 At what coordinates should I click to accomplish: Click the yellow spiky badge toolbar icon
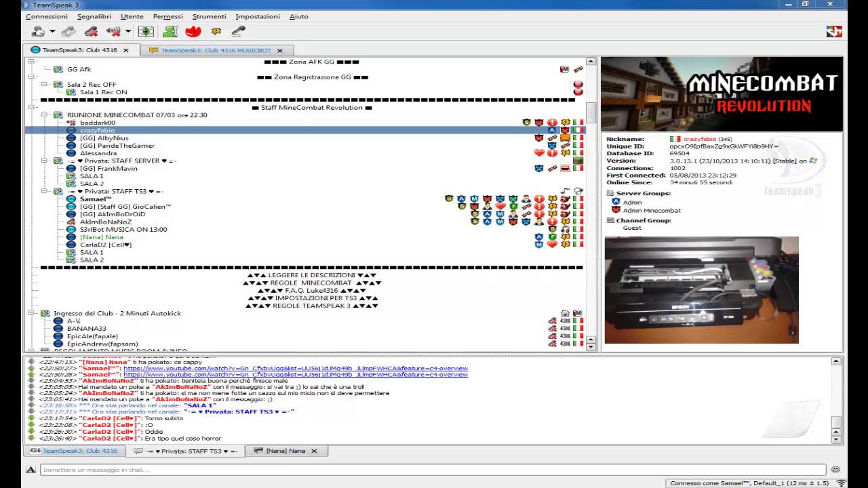coord(216,31)
